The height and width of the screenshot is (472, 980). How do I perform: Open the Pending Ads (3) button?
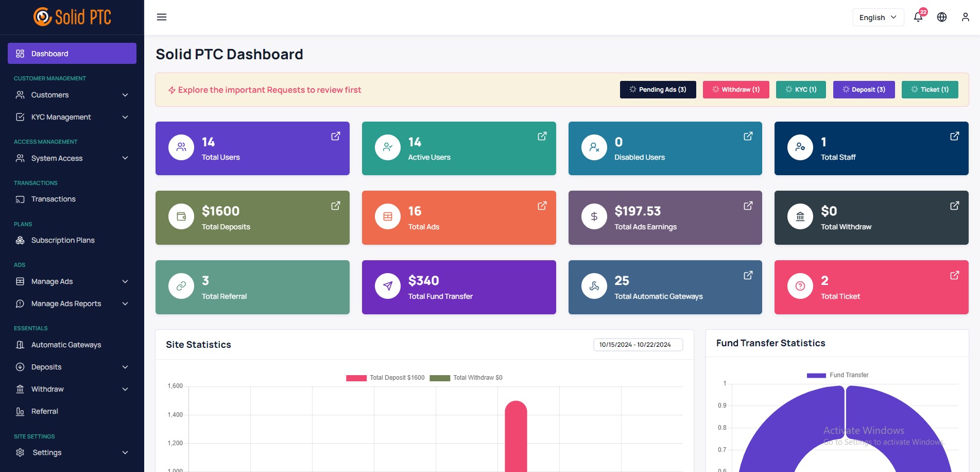(x=658, y=89)
